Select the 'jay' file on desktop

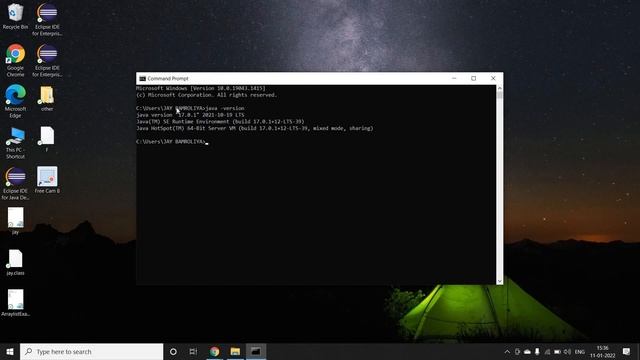coord(15,221)
